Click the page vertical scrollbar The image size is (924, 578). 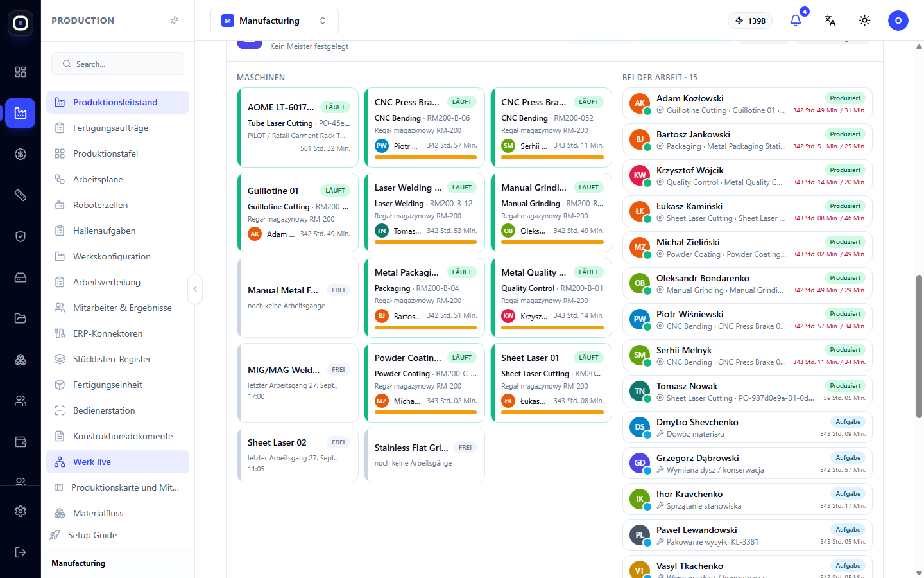[x=919, y=347]
